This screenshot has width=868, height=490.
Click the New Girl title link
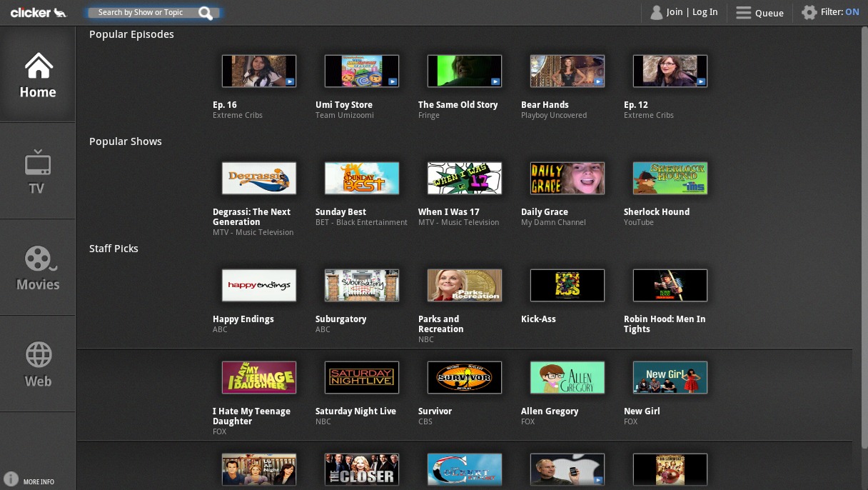coord(642,411)
